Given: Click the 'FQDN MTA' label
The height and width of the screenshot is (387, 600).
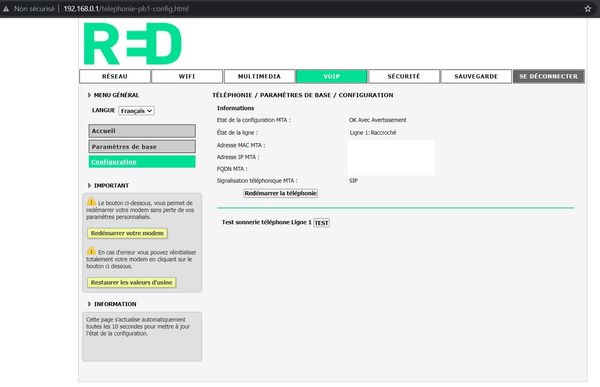Looking at the screenshot, I should tap(232, 169).
